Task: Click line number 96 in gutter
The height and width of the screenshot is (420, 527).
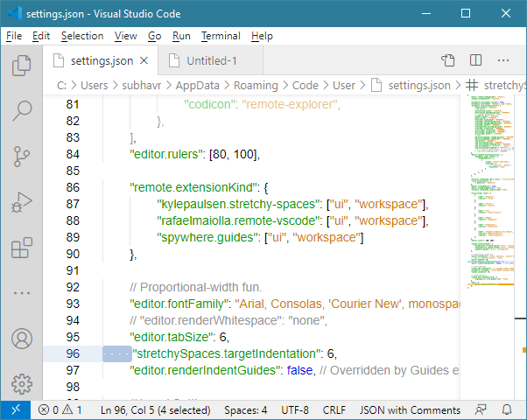Action: pos(73,353)
